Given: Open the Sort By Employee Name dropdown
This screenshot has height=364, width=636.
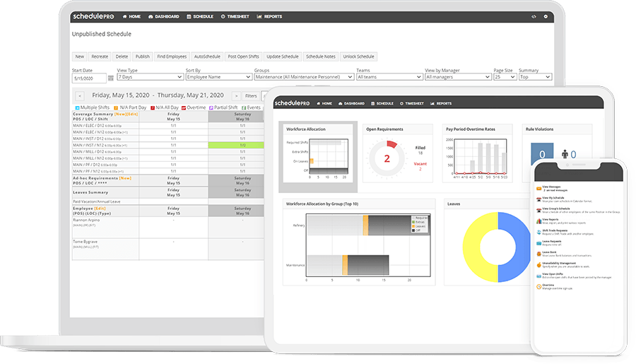Looking at the screenshot, I should (x=218, y=77).
